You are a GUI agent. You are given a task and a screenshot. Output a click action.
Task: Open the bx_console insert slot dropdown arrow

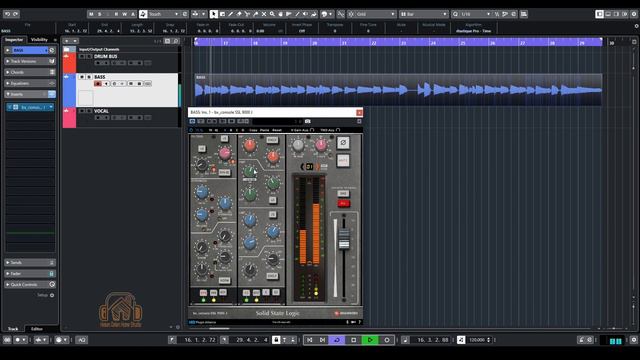pos(51,107)
